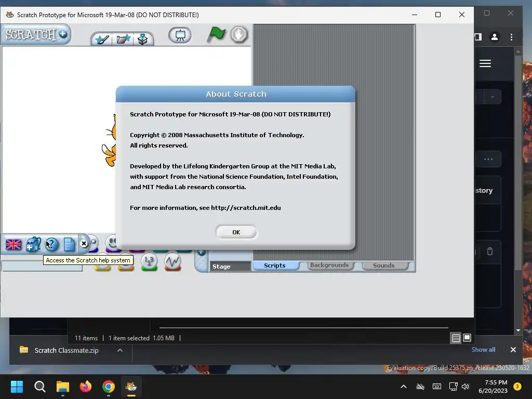Image resolution: width=532 pixels, height=399 pixels.
Task: Click the Scratch logo plus button
Action: pos(63,34)
